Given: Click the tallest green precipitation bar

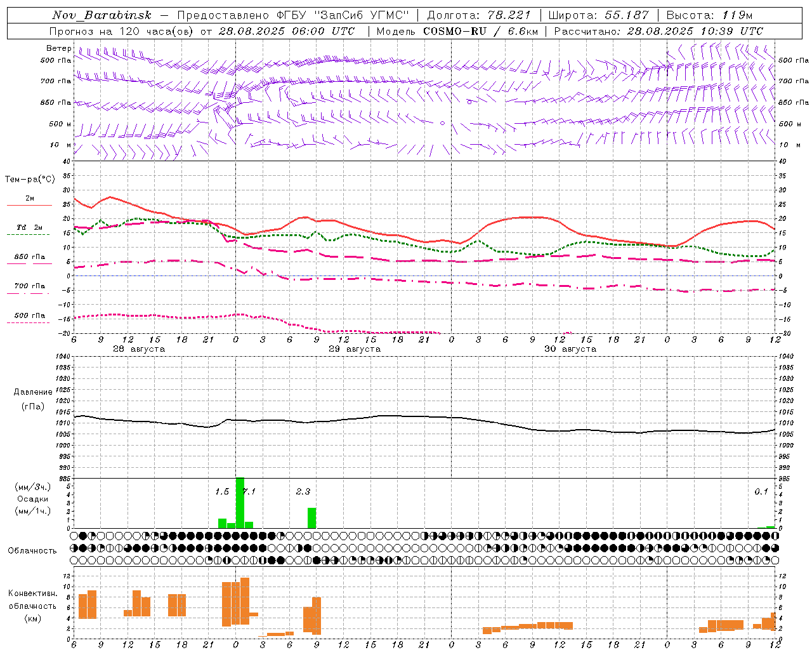Looking at the screenshot, I should click(240, 503).
